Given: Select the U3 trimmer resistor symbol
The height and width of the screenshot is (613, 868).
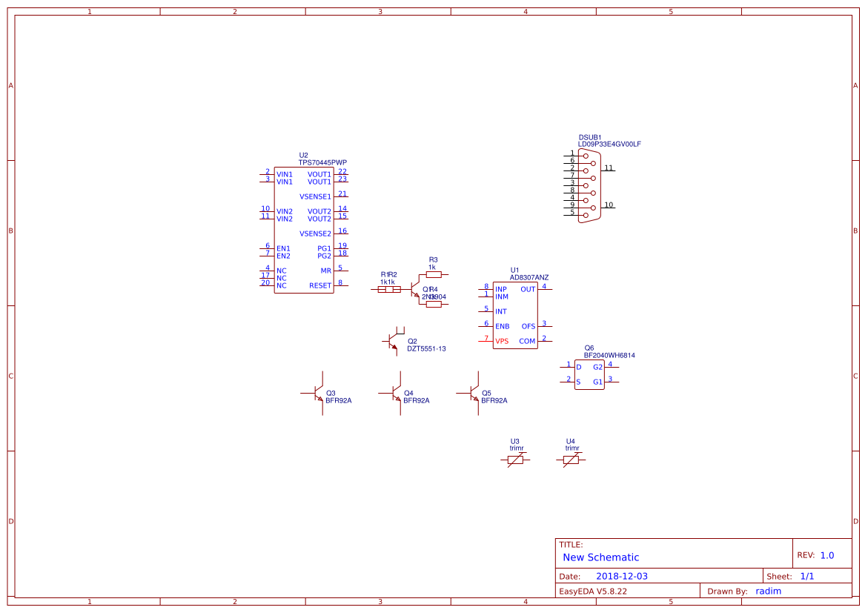Looking at the screenshot, I should [x=515, y=458].
